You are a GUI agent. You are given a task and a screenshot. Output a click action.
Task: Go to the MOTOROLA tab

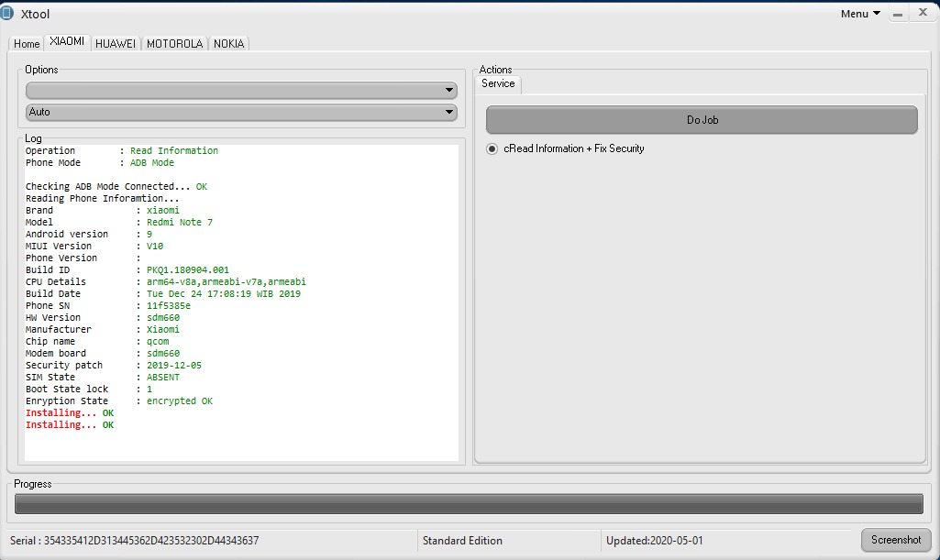[174, 44]
